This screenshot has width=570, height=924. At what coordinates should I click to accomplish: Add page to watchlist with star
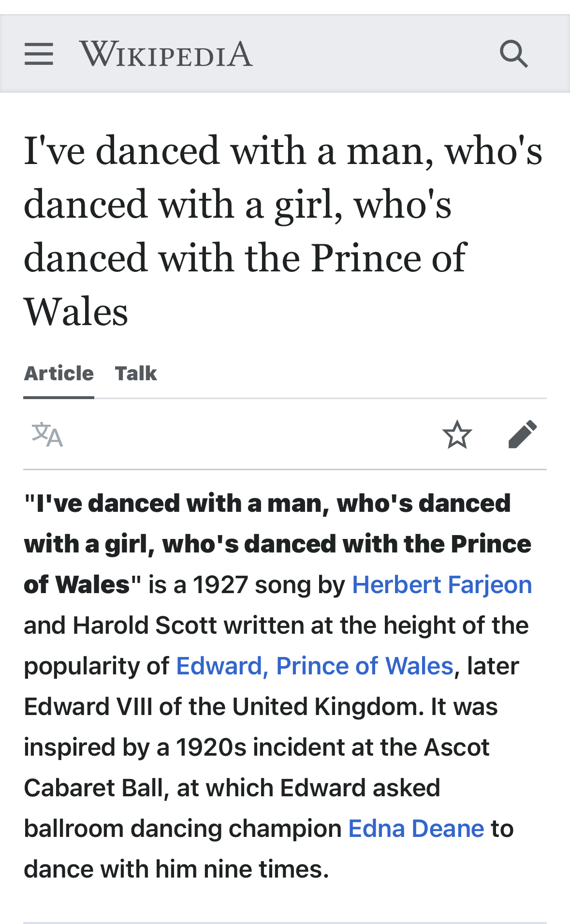coord(457,434)
